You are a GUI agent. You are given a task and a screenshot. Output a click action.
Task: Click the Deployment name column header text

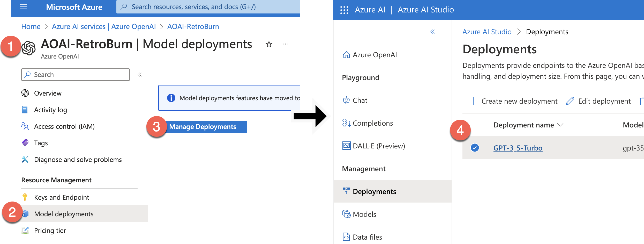[x=523, y=125]
